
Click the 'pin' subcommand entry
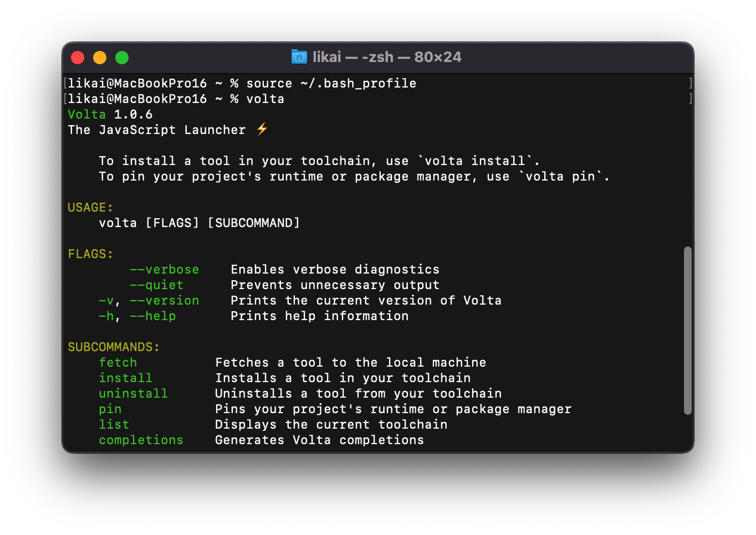(110, 409)
